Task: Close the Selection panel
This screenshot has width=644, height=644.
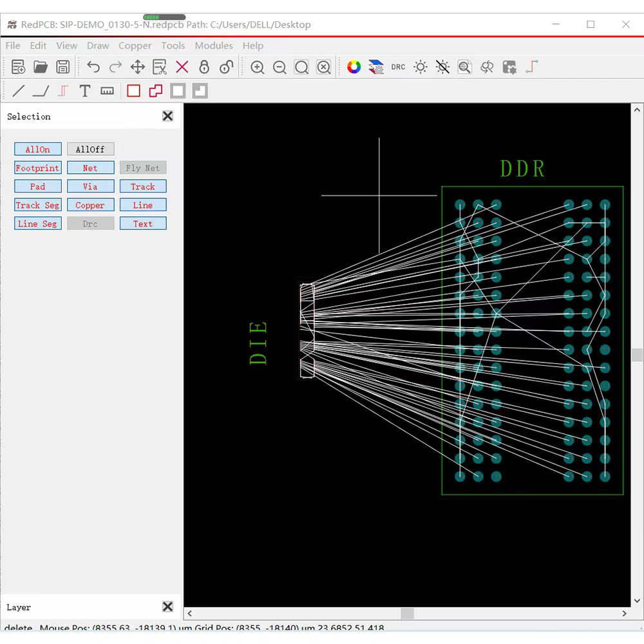Action: 167,116
